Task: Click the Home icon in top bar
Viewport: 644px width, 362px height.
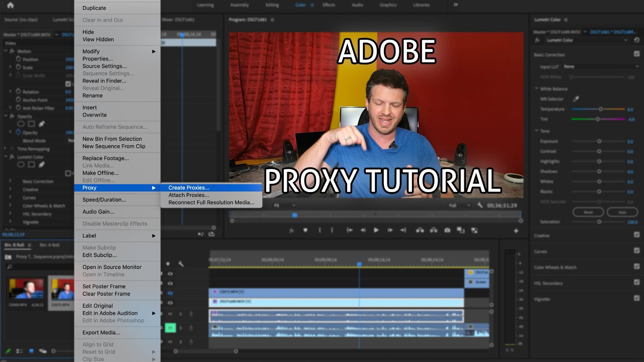Action: (10, 5)
